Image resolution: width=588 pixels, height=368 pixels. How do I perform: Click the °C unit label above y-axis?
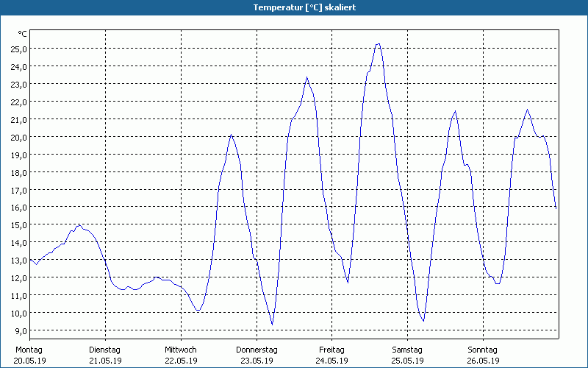coord(22,34)
